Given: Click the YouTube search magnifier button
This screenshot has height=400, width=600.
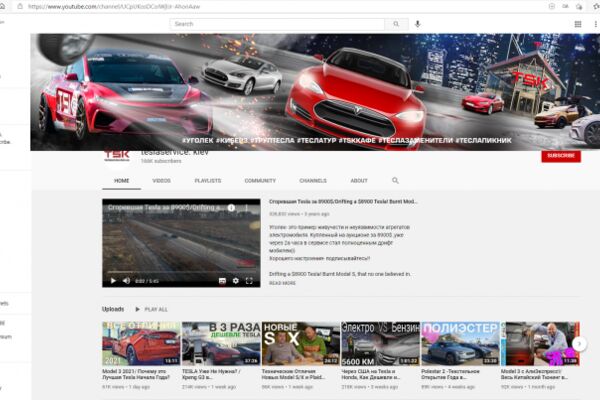Looking at the screenshot, I should point(396,24).
